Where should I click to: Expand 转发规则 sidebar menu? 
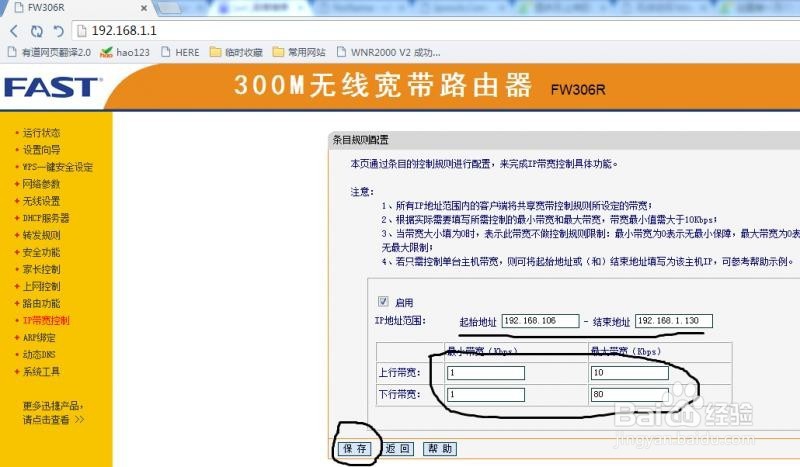pyautogui.click(x=41, y=235)
